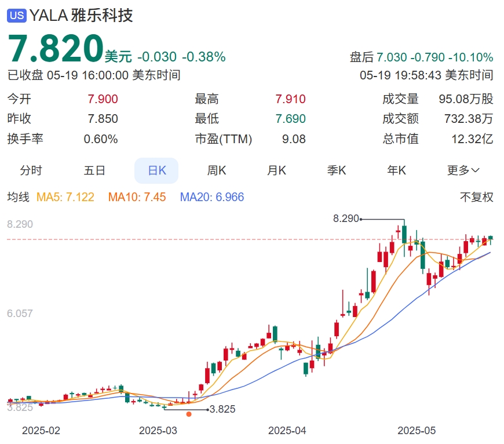Select the 月K monthly chart tab
Screen dimensions: 504x444
pyautogui.click(x=277, y=170)
